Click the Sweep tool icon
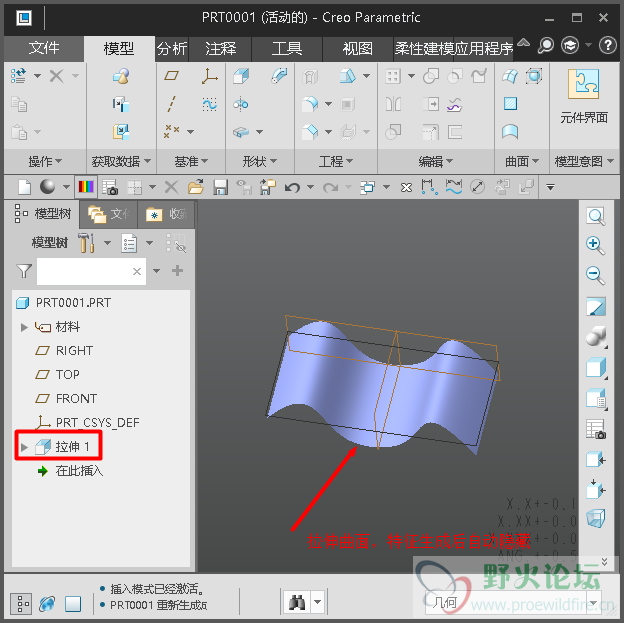 [x=280, y=76]
